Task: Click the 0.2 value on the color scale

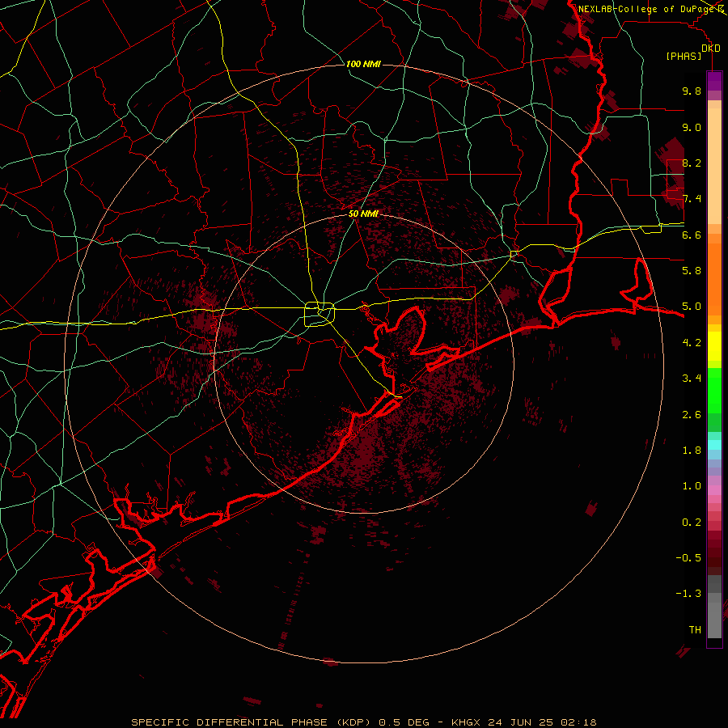Action: [x=692, y=523]
